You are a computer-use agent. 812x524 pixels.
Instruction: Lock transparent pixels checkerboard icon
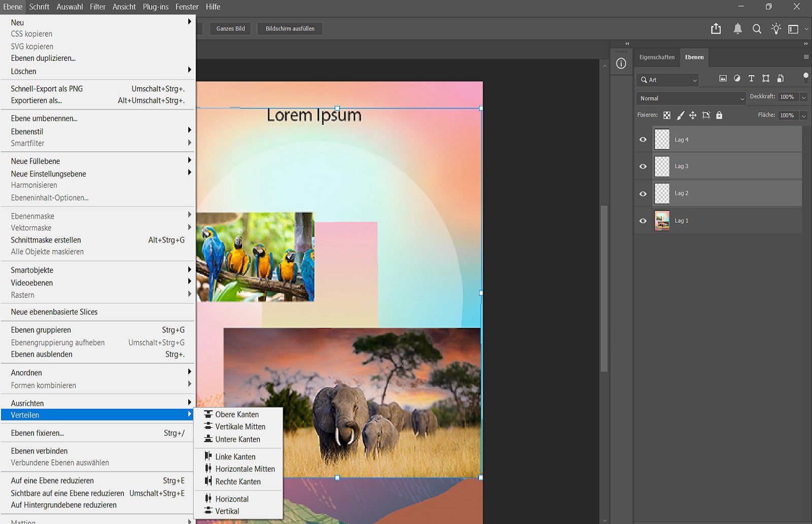[667, 116]
